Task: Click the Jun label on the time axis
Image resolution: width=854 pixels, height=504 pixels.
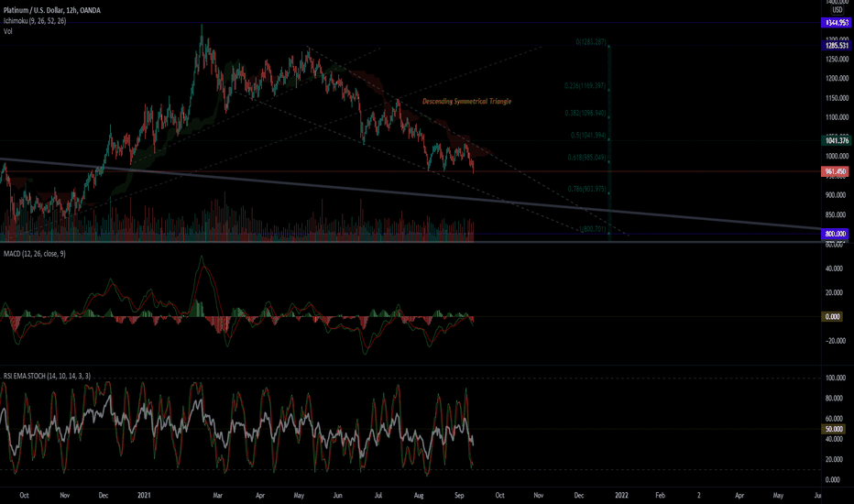Action: tap(338, 496)
